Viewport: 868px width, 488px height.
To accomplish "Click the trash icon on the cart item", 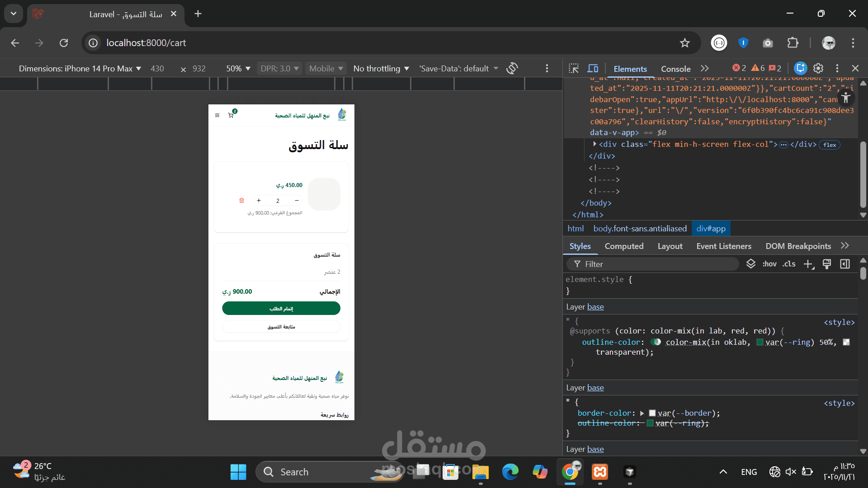I will pos(241,200).
